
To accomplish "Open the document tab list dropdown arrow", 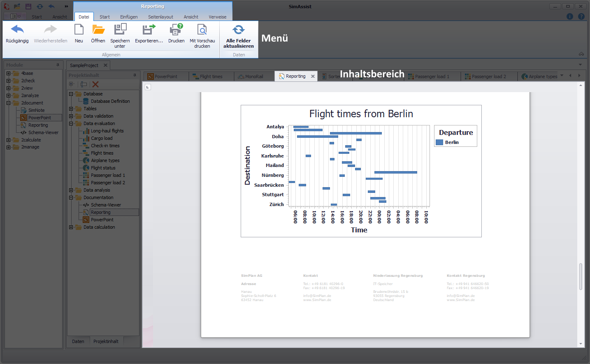I will point(562,76).
